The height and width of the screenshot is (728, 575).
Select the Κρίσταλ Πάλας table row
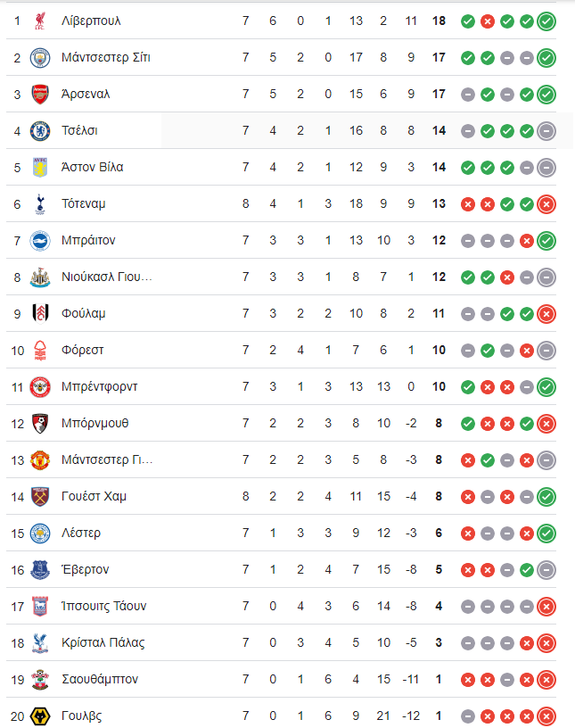(281, 643)
